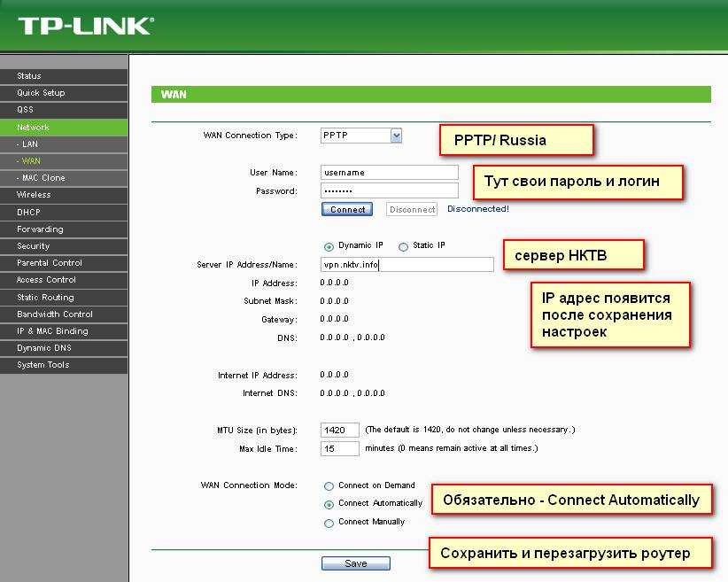Select the Static IP radio button
The width and height of the screenshot is (728, 582).
[403, 246]
